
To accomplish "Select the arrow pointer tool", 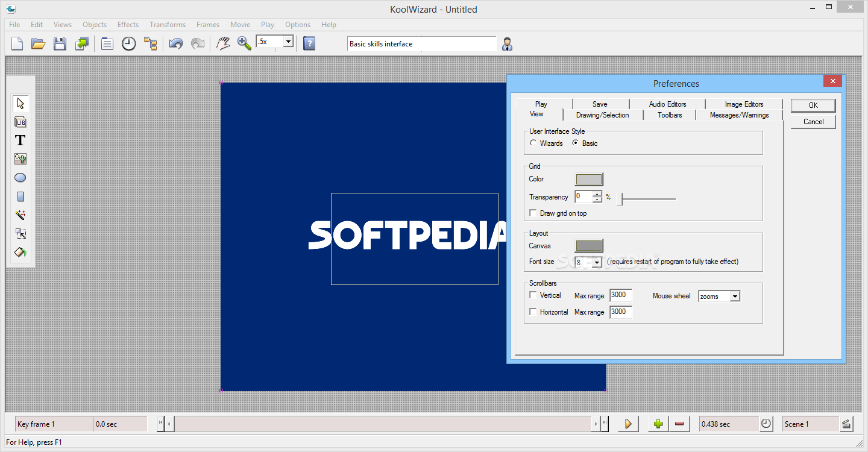I will 20,103.
